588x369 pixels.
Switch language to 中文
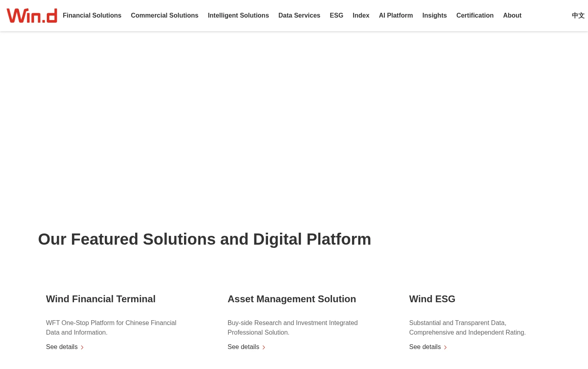pyautogui.click(x=578, y=16)
